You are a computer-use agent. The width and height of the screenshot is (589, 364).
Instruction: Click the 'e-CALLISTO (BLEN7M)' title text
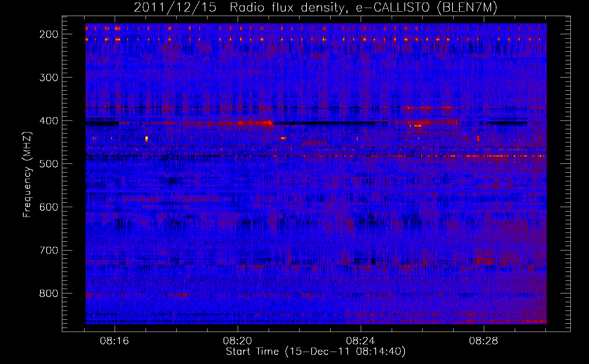[426, 8]
